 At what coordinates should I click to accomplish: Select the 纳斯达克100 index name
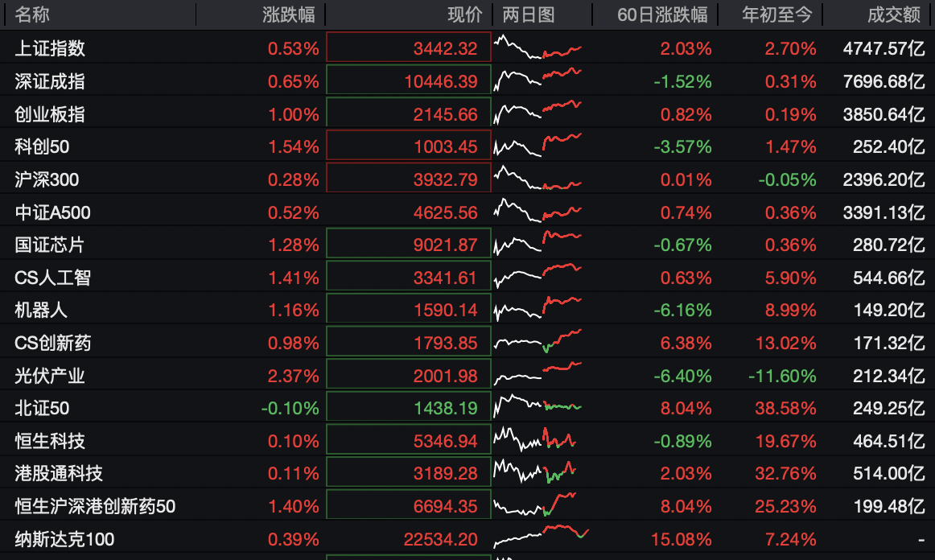[x=64, y=539]
